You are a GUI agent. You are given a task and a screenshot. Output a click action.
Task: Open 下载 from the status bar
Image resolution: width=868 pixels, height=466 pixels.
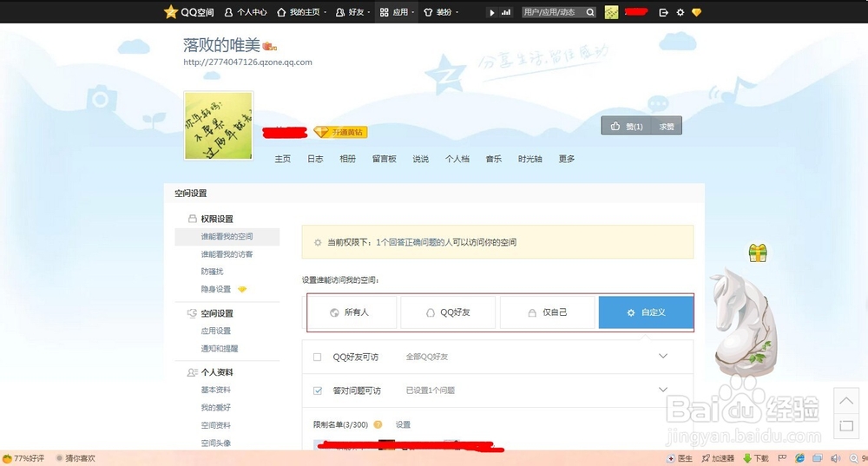click(x=756, y=458)
